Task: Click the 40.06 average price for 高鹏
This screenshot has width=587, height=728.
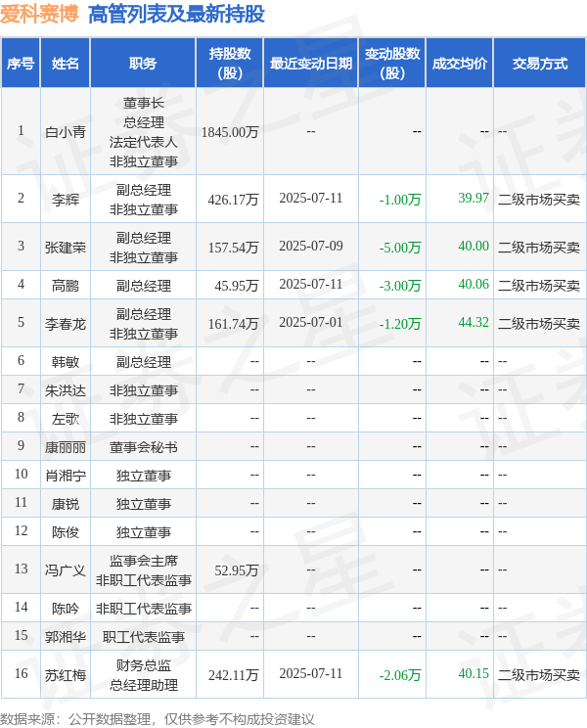Action: tap(473, 285)
